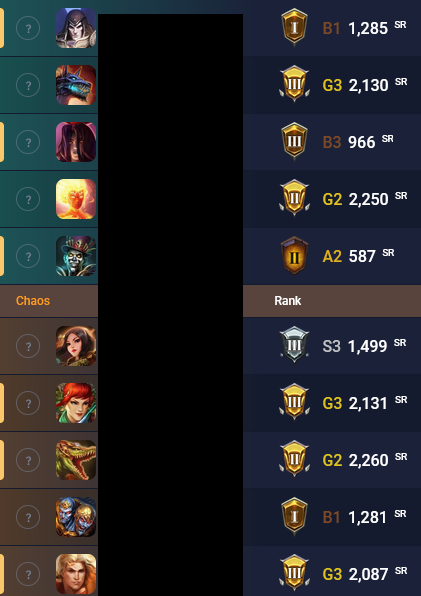Click the gold II badge beside 2,250 SR
The height and width of the screenshot is (596, 421).
(x=294, y=198)
